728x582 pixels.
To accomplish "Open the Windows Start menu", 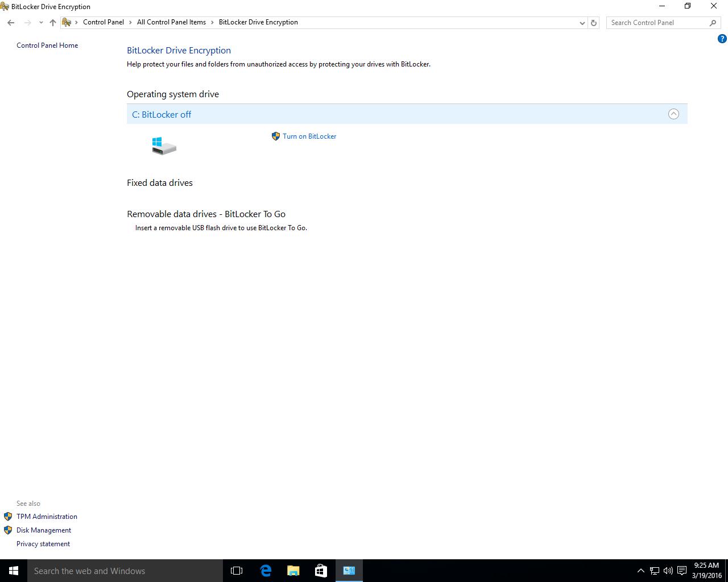I will pyautogui.click(x=14, y=571).
